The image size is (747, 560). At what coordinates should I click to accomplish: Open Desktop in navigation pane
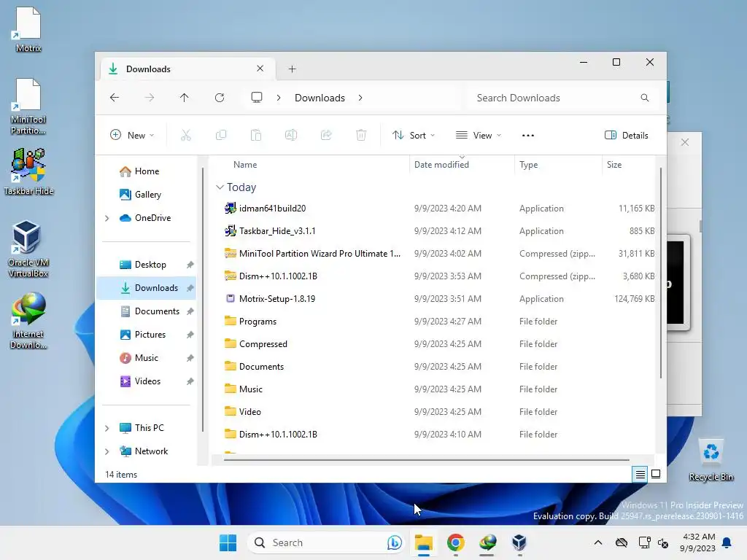coord(147,265)
